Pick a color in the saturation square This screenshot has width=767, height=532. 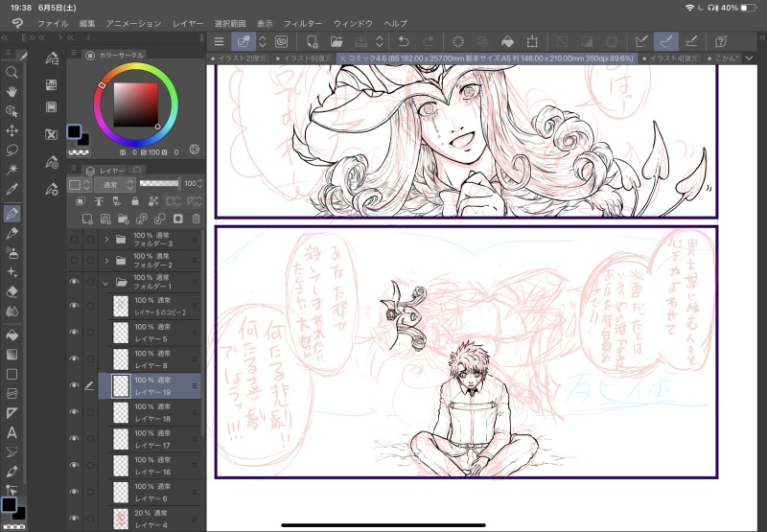pyautogui.click(x=135, y=104)
